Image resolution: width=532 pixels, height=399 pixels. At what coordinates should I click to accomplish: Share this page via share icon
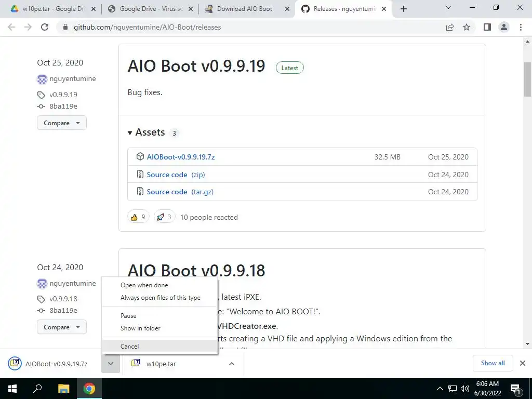tap(450, 27)
